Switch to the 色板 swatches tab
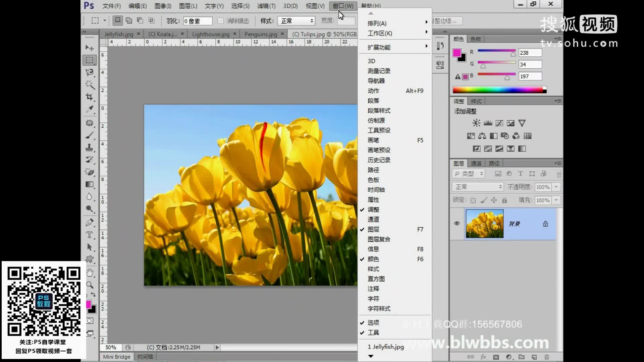644x362 pixels. (x=476, y=39)
